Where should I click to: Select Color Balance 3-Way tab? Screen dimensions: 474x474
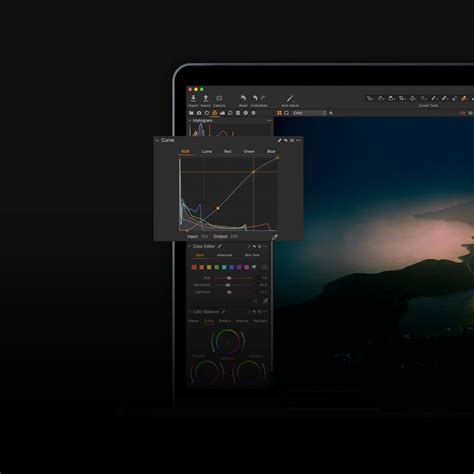tap(209, 321)
